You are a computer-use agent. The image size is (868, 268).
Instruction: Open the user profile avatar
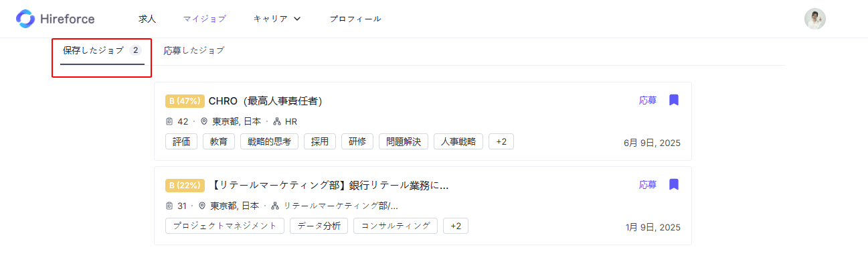[814, 19]
